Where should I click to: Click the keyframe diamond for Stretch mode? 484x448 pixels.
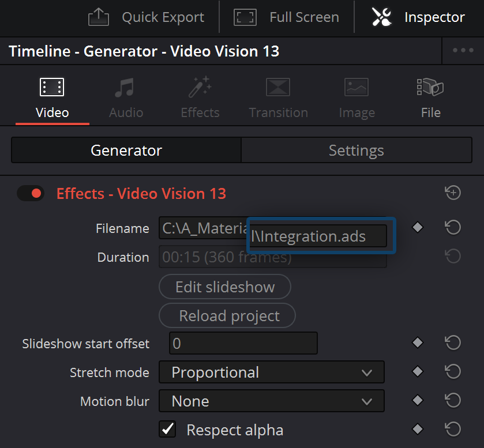[x=417, y=372]
